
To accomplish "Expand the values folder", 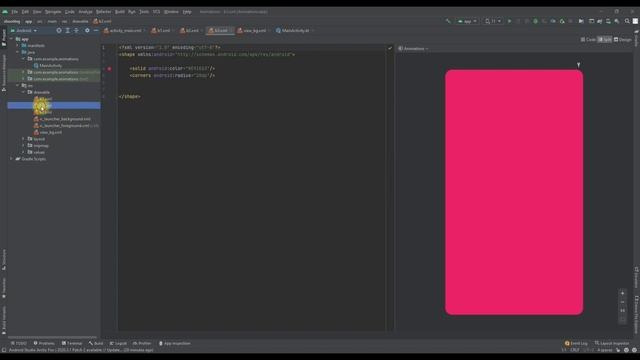I will [x=23, y=152].
